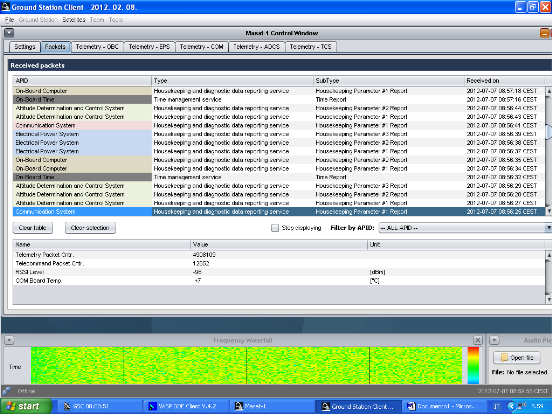This screenshot has height=414, width=552.
Task: Open the Filter by APID dropdown
Action: (x=465, y=228)
